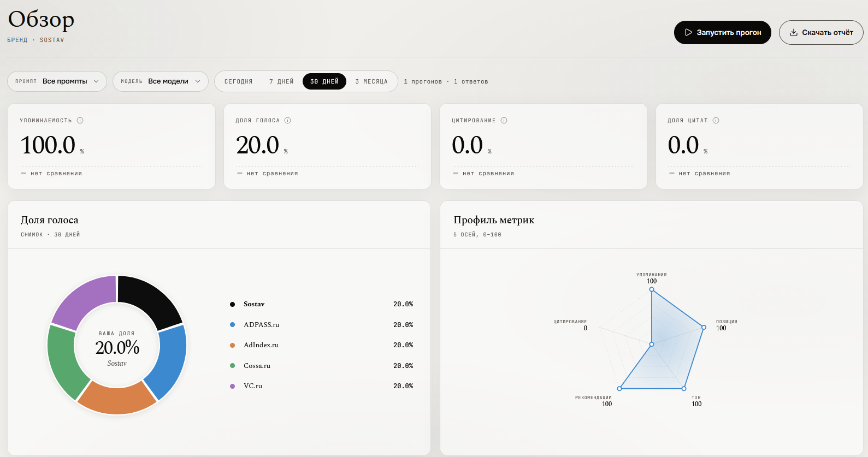
Task: Click black Sostav legend dot
Action: point(232,304)
